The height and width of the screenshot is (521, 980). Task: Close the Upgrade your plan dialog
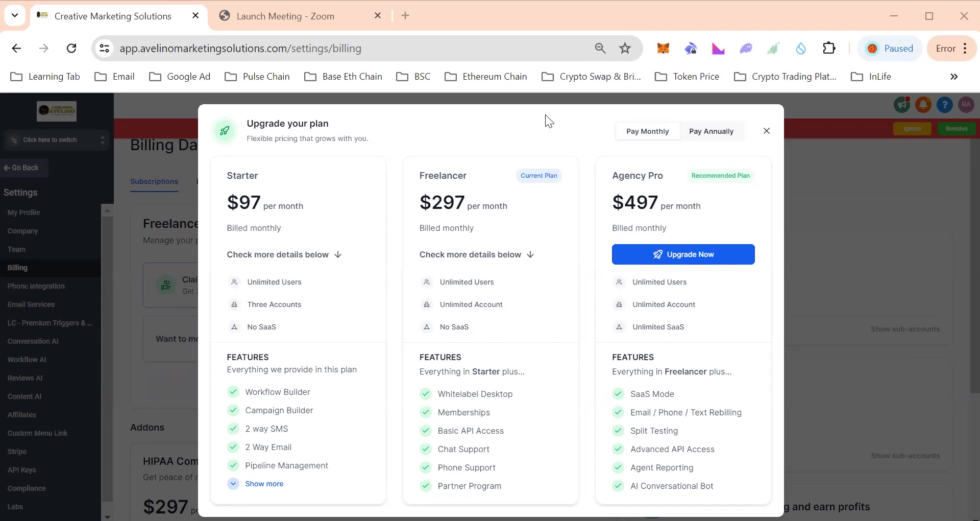click(766, 131)
